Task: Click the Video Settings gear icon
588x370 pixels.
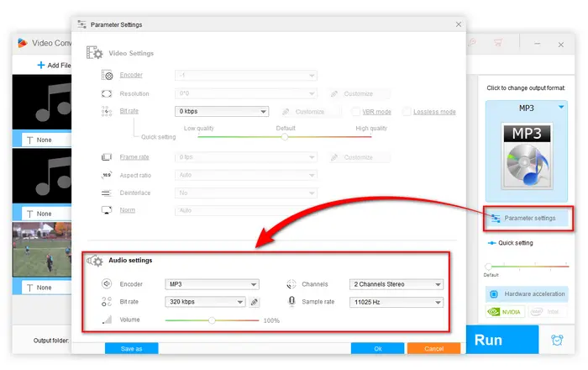Action: tap(94, 52)
